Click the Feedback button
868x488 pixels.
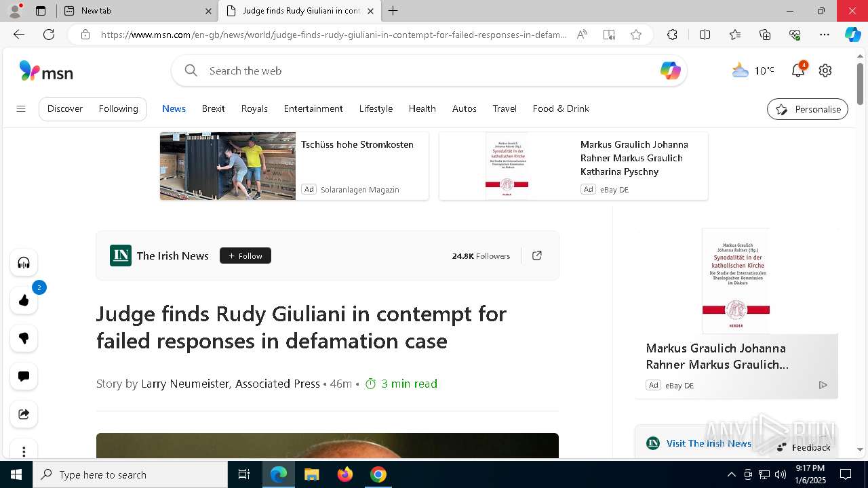(x=804, y=447)
